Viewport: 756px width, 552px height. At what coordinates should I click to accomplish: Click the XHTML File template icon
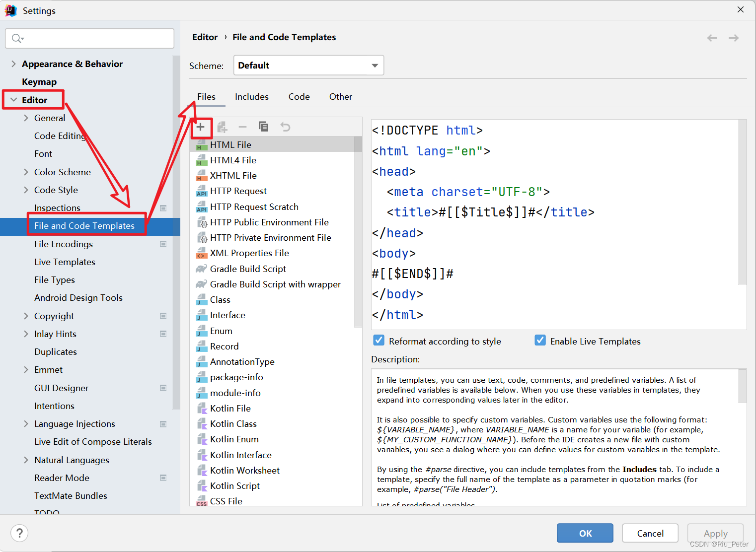pyautogui.click(x=201, y=176)
